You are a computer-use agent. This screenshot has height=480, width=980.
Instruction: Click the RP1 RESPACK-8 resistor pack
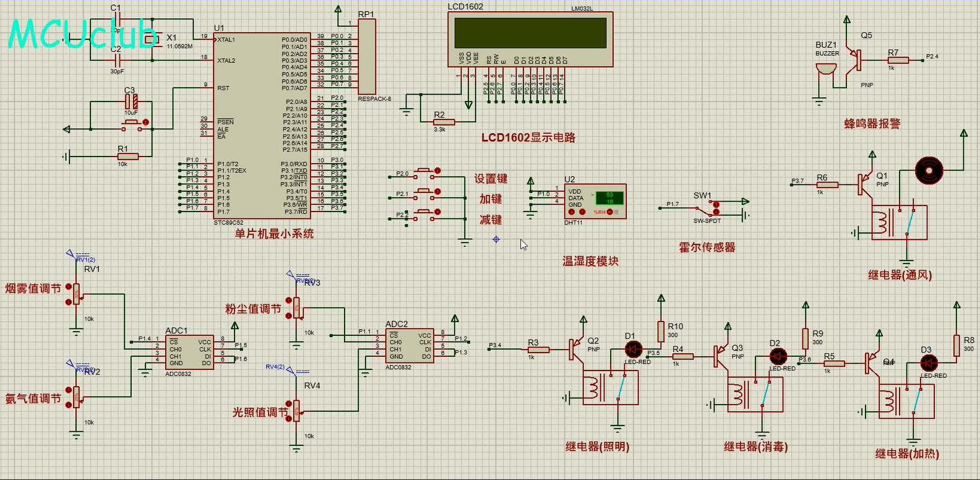click(366, 56)
